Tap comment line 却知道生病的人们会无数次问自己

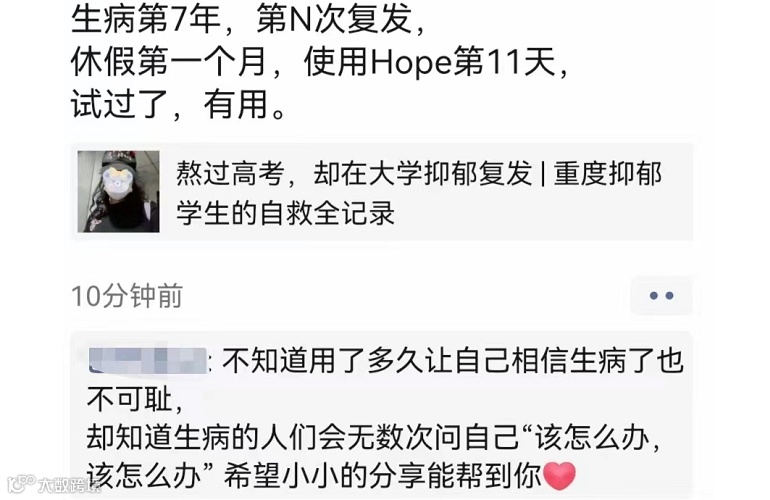303,438
